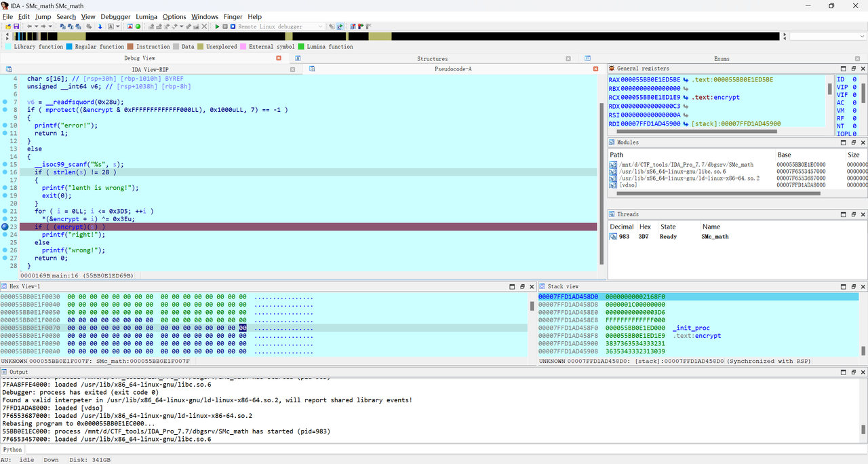Viewport: 868px width, 464px height.
Task: Select the Python console button
Action: point(12,449)
